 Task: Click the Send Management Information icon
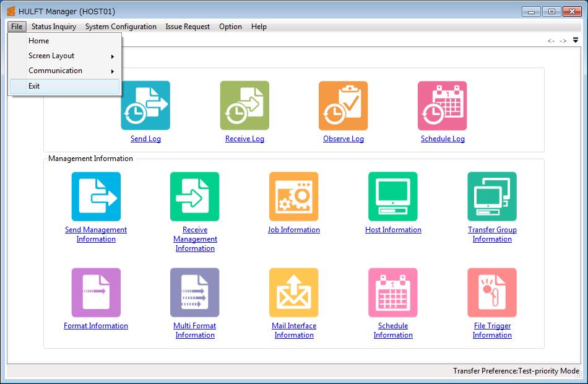click(x=96, y=196)
